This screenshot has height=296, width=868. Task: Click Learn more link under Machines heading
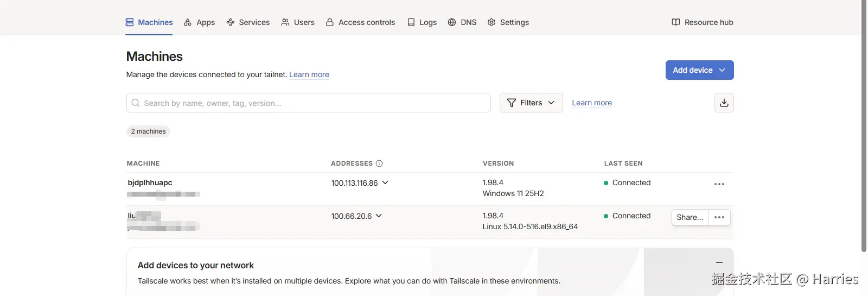pyautogui.click(x=309, y=74)
